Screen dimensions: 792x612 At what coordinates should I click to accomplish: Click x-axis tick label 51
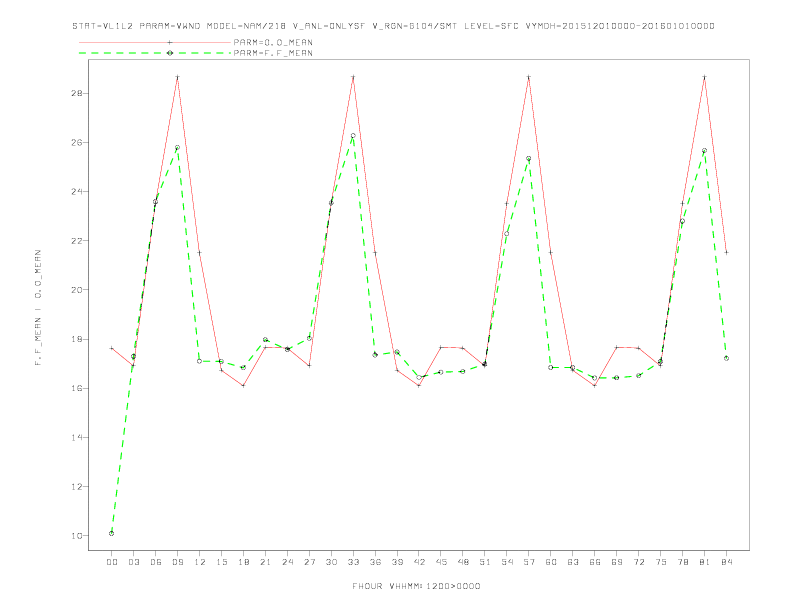(485, 562)
